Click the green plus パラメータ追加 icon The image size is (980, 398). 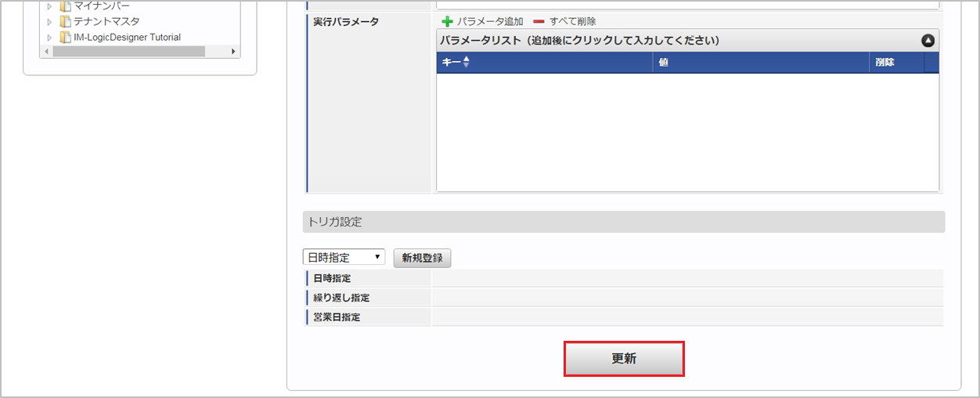pyautogui.click(x=448, y=21)
